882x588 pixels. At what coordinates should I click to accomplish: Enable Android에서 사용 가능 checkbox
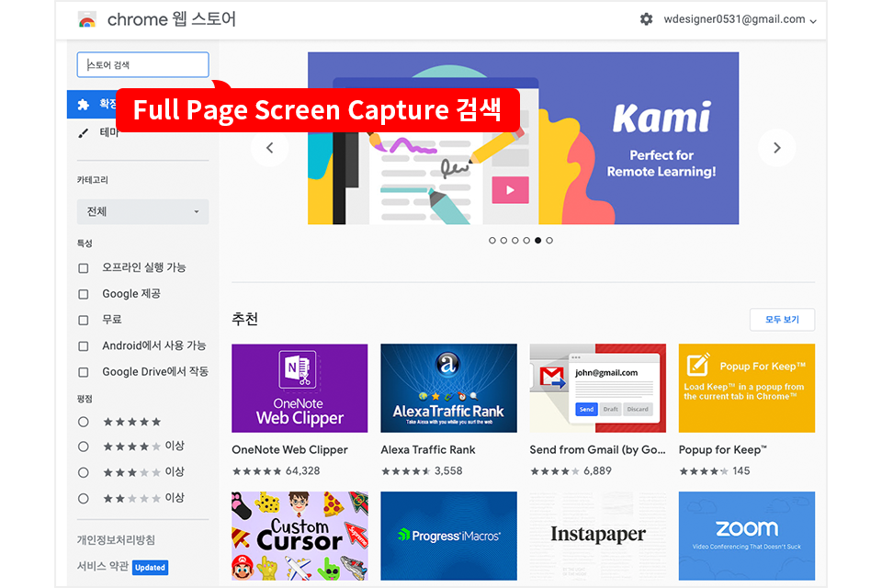pyautogui.click(x=84, y=346)
